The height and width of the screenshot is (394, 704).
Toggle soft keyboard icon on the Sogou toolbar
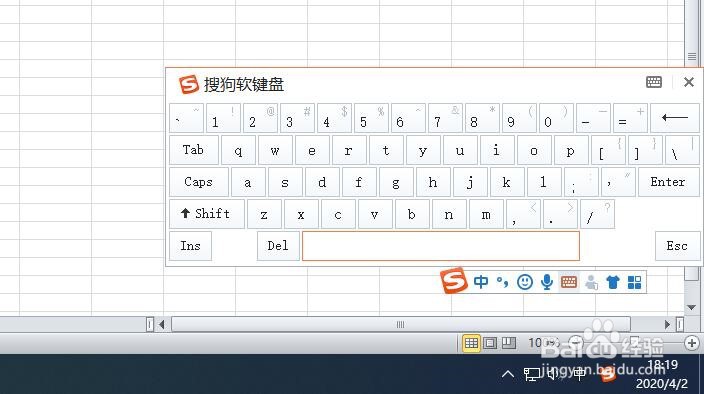point(569,282)
